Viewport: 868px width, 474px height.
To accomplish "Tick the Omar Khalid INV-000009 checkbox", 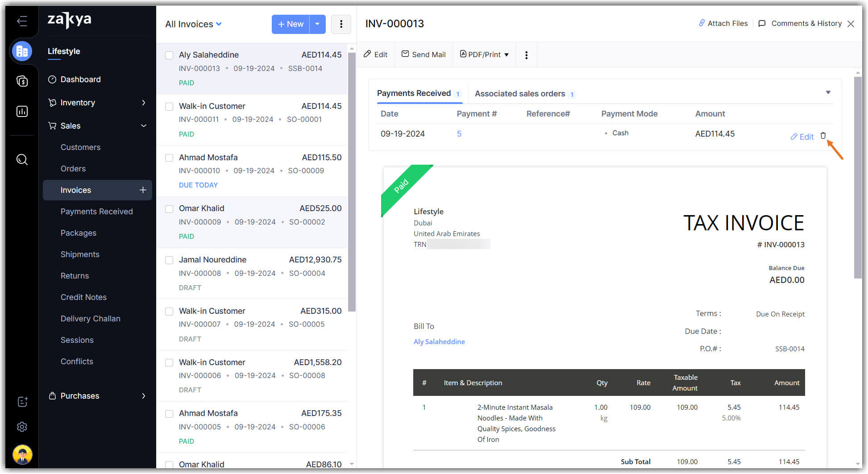I will click(x=169, y=209).
